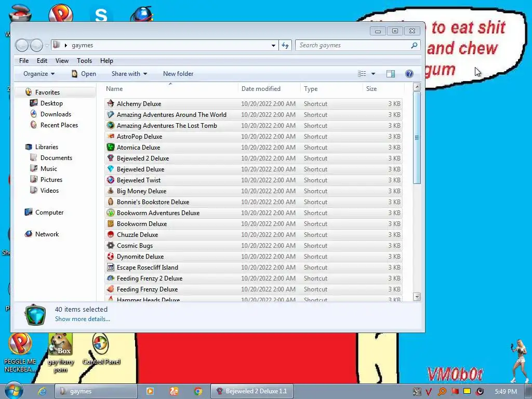Click the Bejeweled Deluxe diamond icon

point(111,169)
